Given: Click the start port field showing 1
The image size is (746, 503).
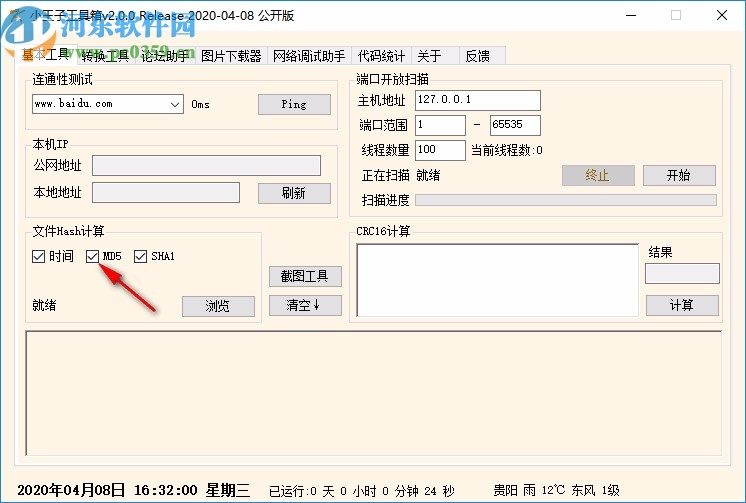Looking at the screenshot, I should point(440,125).
